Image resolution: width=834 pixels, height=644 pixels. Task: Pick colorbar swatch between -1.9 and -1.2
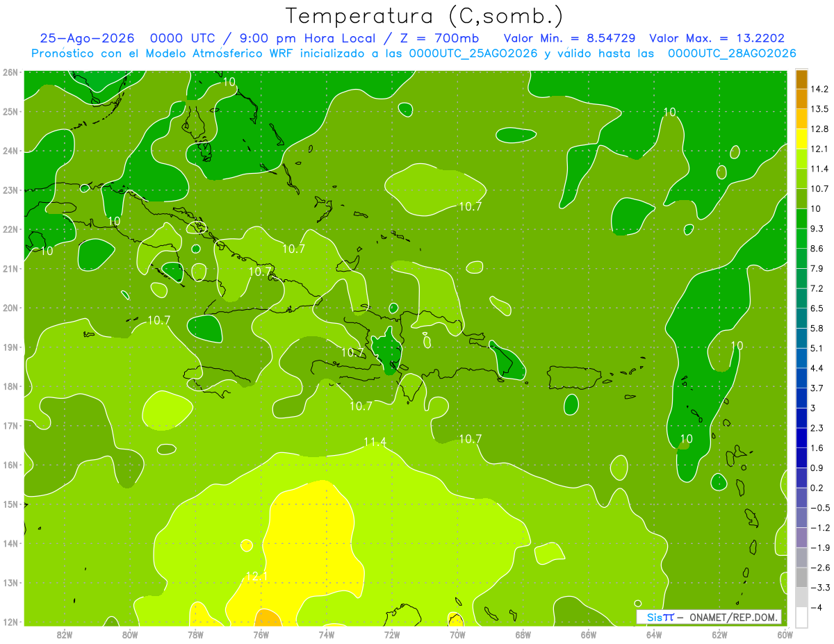(801, 537)
